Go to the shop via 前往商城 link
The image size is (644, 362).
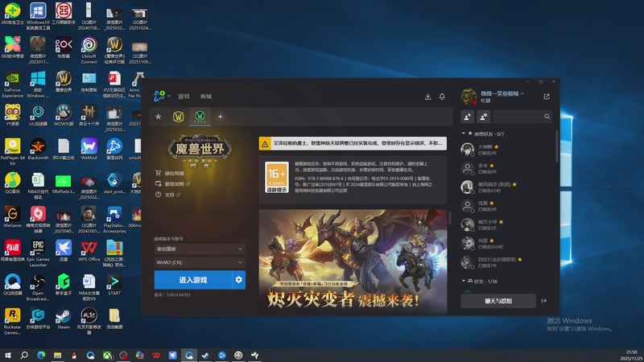coord(170,173)
